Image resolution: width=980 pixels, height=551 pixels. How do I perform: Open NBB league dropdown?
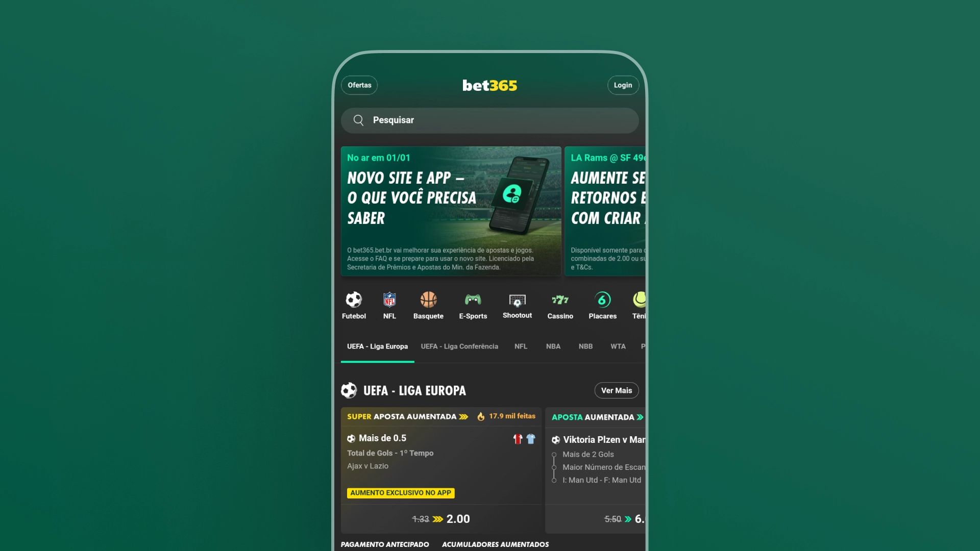585,346
